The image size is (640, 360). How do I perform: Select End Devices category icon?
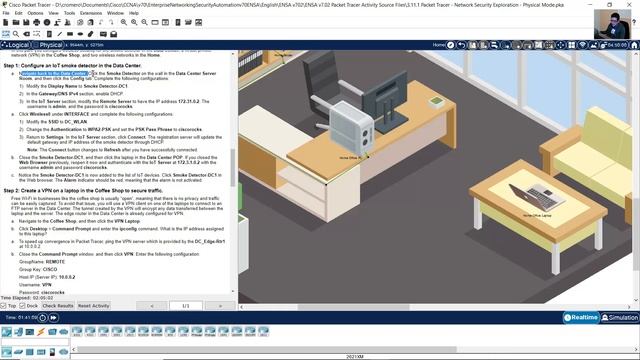pyautogui.click(x=18, y=332)
